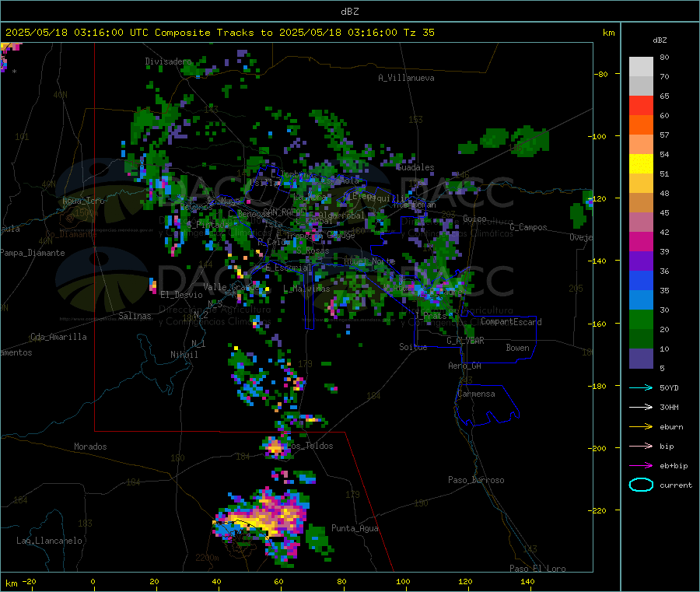Select the dark orange swatch below red

click(x=641, y=125)
